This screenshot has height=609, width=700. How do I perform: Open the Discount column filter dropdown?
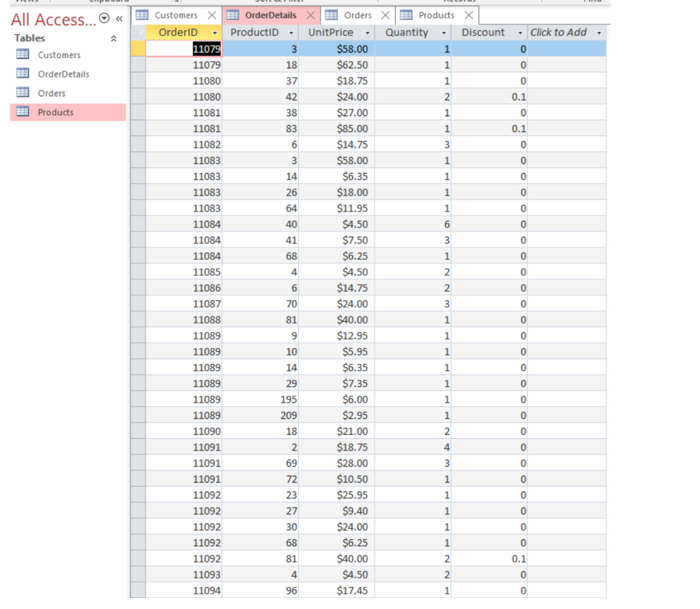(520, 33)
